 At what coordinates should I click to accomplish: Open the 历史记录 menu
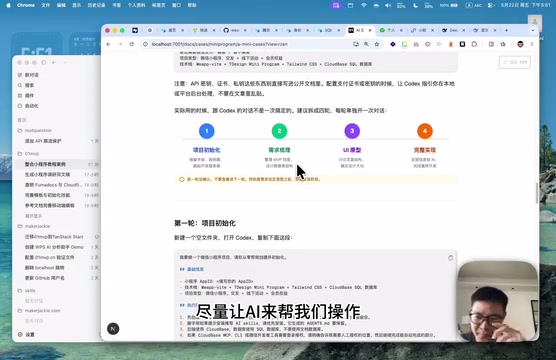pos(96,5)
